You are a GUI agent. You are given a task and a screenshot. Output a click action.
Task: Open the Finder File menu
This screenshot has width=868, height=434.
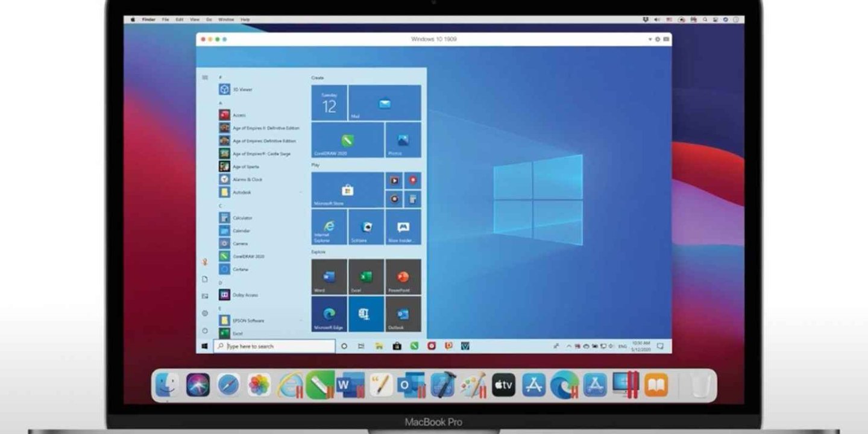coord(166,19)
